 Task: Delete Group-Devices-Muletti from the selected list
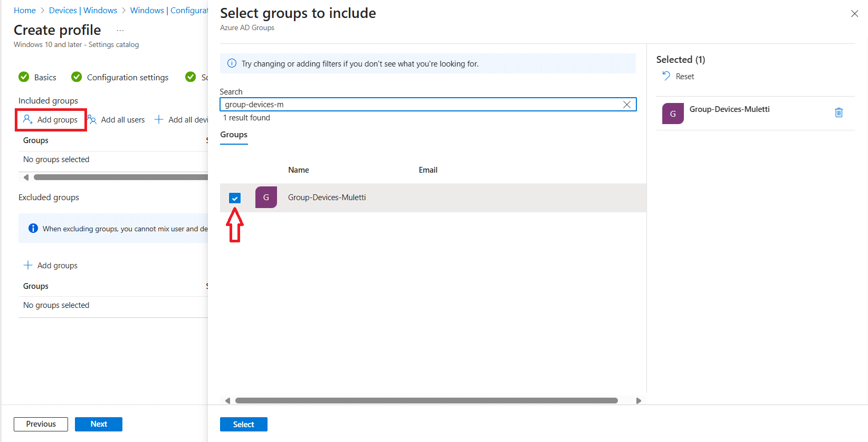(x=838, y=112)
